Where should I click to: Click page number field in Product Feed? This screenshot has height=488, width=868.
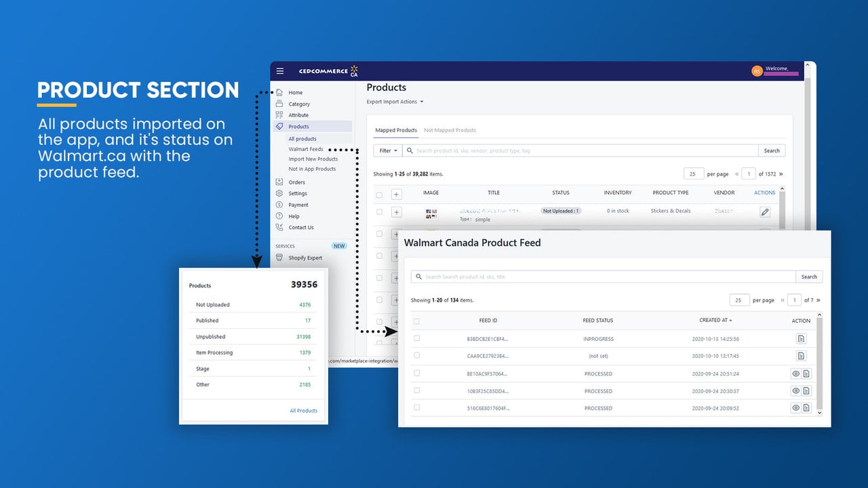pos(794,300)
